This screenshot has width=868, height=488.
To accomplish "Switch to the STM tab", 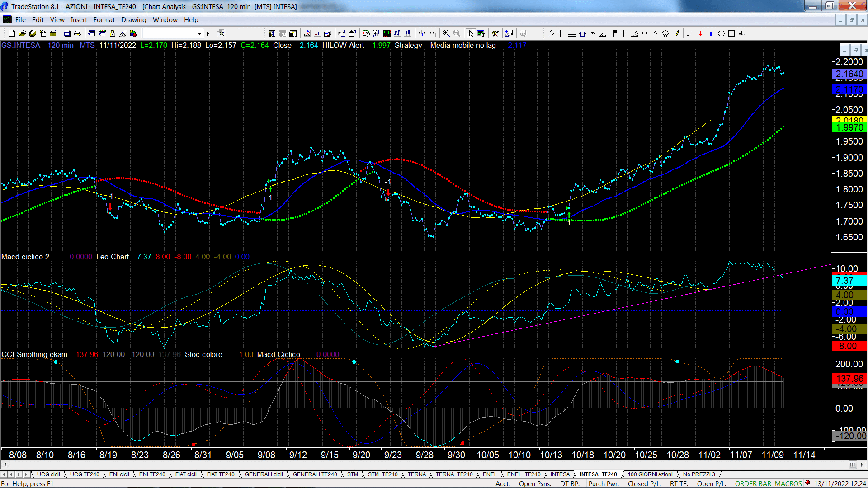I will click(x=353, y=474).
